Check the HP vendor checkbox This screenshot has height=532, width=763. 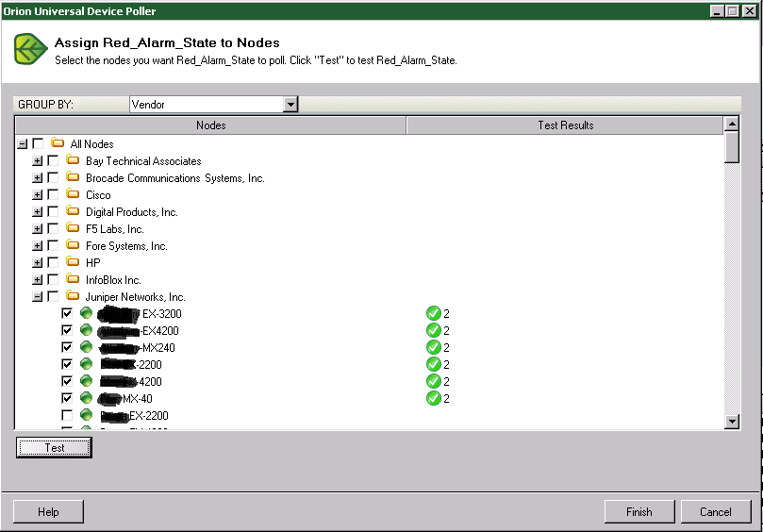[53, 262]
